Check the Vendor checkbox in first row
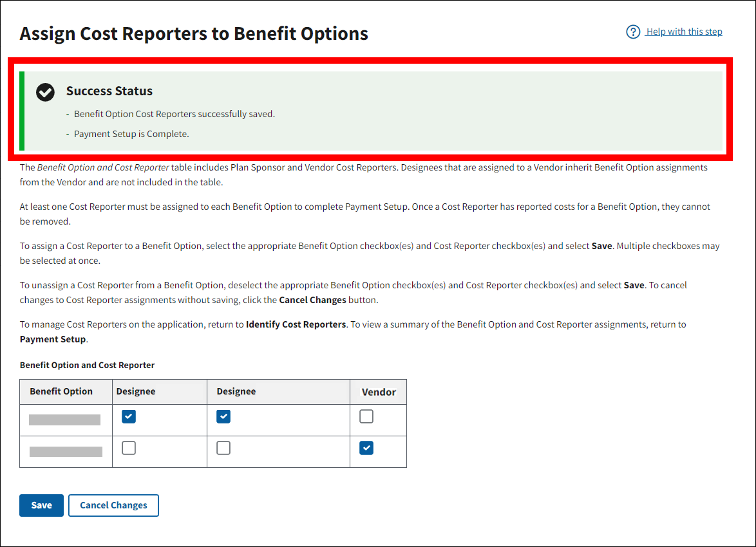 click(366, 417)
